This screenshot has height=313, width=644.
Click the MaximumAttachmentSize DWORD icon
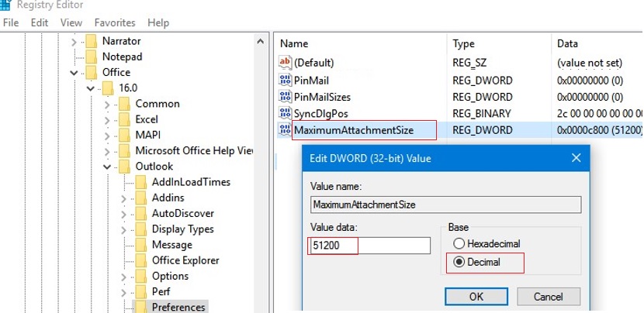(x=285, y=130)
